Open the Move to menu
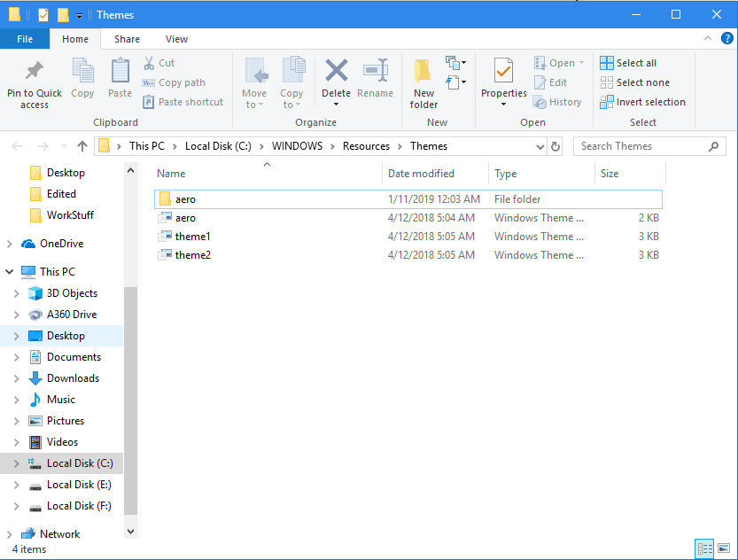 point(254,83)
